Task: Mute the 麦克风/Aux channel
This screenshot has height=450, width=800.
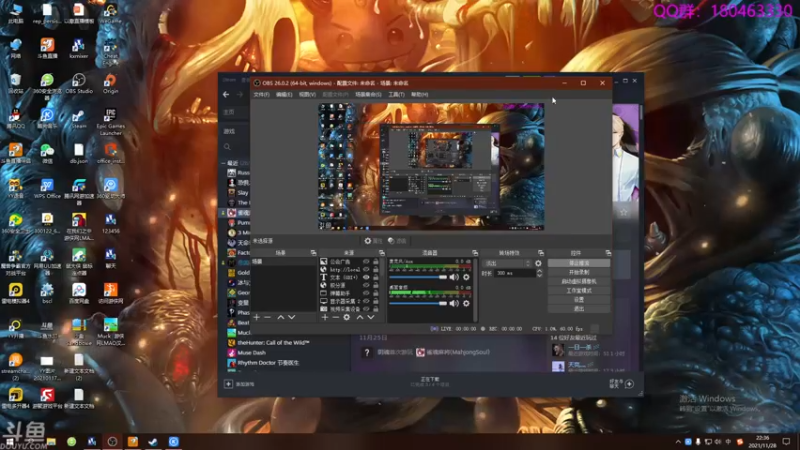Action: (x=454, y=277)
